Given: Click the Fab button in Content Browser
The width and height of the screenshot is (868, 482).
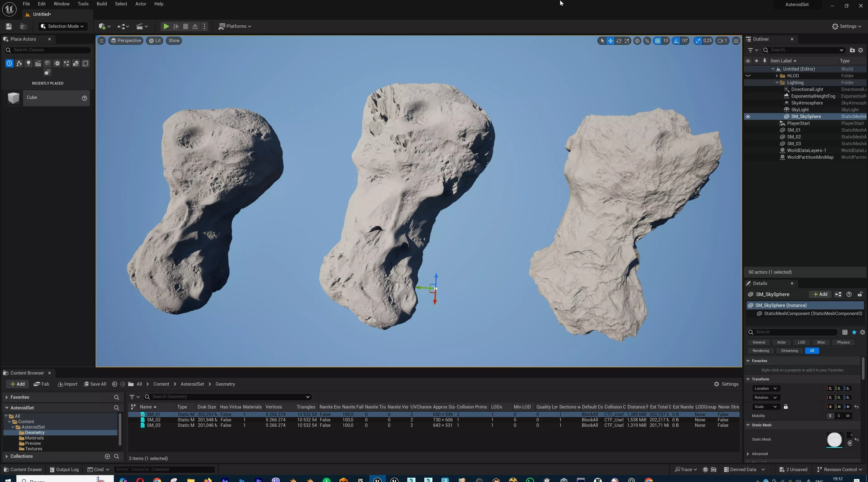Looking at the screenshot, I should [41, 384].
